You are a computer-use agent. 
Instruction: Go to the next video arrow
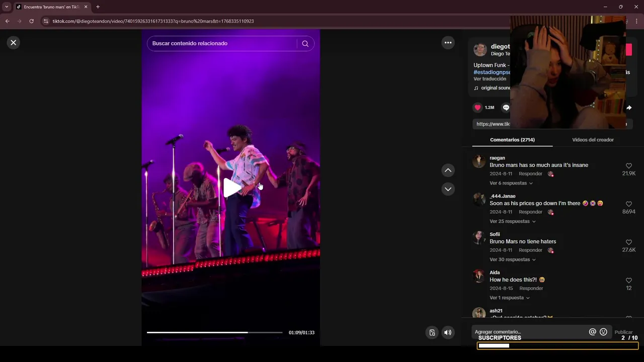click(448, 189)
